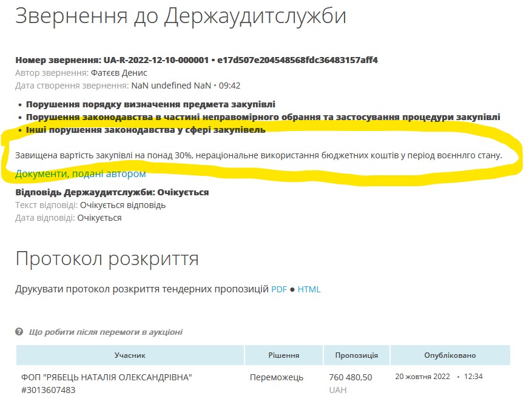
Task: Click the "Пропозиція" column header
Action: click(x=355, y=355)
